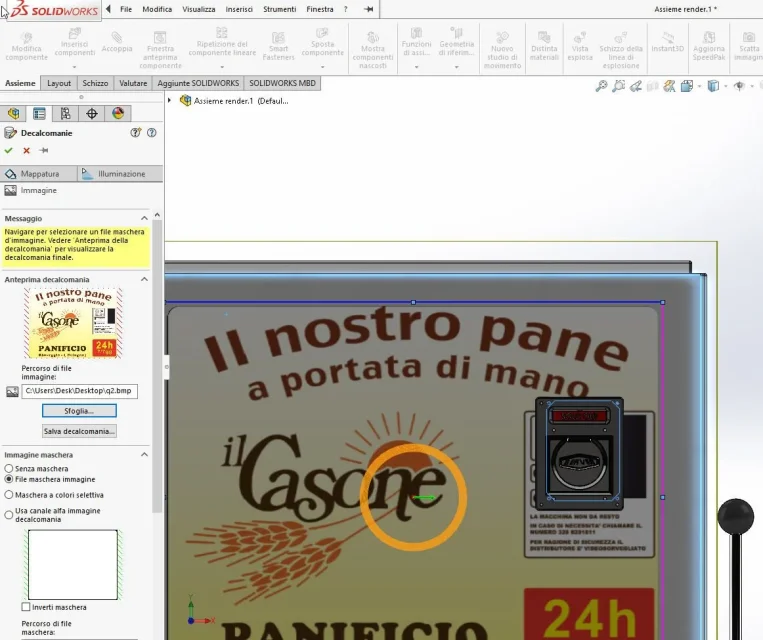Image resolution: width=763 pixels, height=640 pixels.
Task: Open Funzioni di assieme dropdown arrow
Action: 417,67
